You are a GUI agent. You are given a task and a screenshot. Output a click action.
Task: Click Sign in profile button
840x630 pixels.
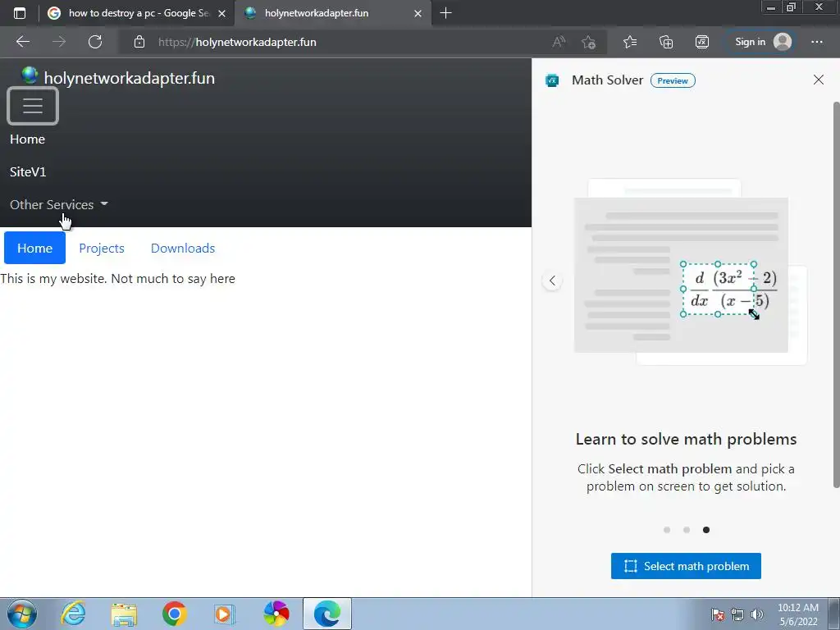pyautogui.click(x=762, y=42)
